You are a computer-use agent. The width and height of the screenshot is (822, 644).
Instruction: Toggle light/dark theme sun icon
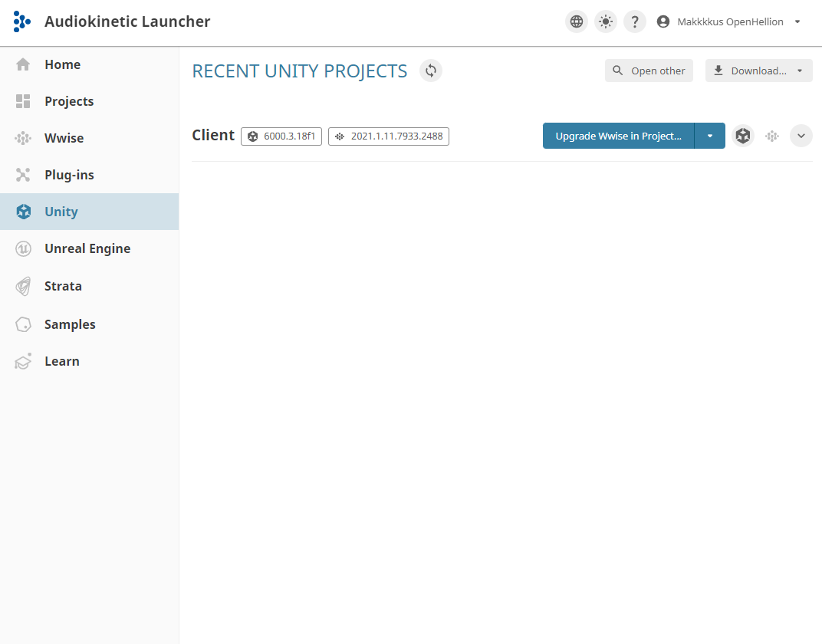pyautogui.click(x=606, y=21)
